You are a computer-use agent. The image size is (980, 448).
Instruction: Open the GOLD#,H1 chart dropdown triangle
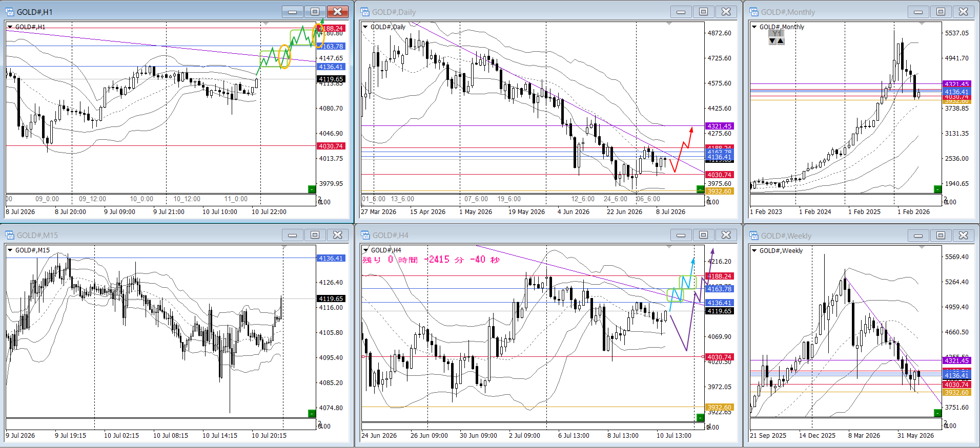(x=10, y=27)
